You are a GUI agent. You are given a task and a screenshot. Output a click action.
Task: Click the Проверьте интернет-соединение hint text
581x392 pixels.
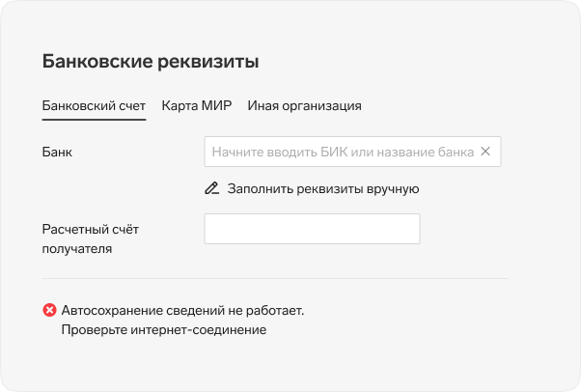pos(164,329)
